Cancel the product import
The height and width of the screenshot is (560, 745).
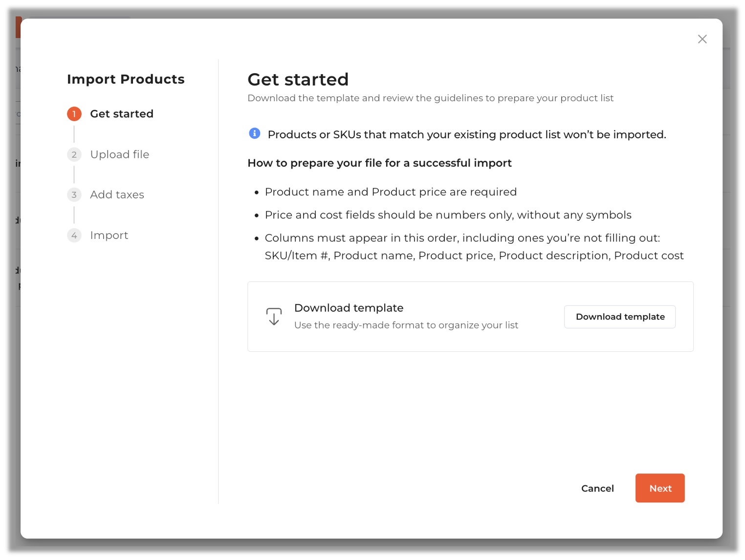click(597, 488)
